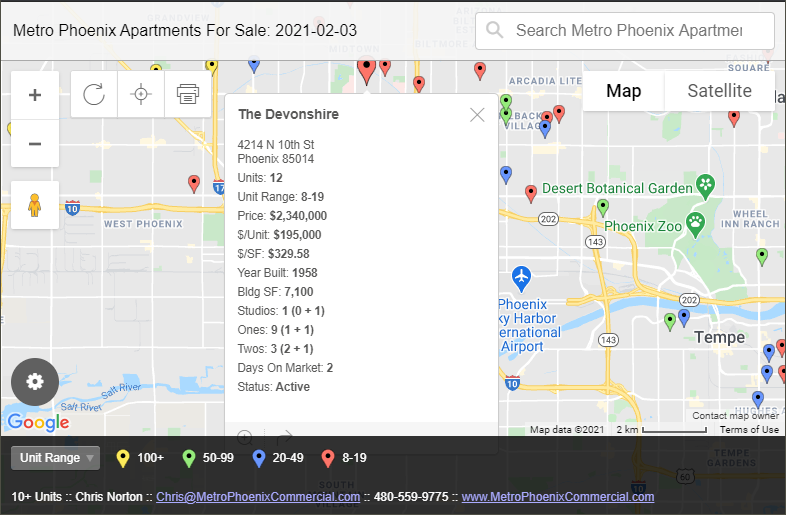Click the red pin in West Phoenix area

[x=194, y=184]
